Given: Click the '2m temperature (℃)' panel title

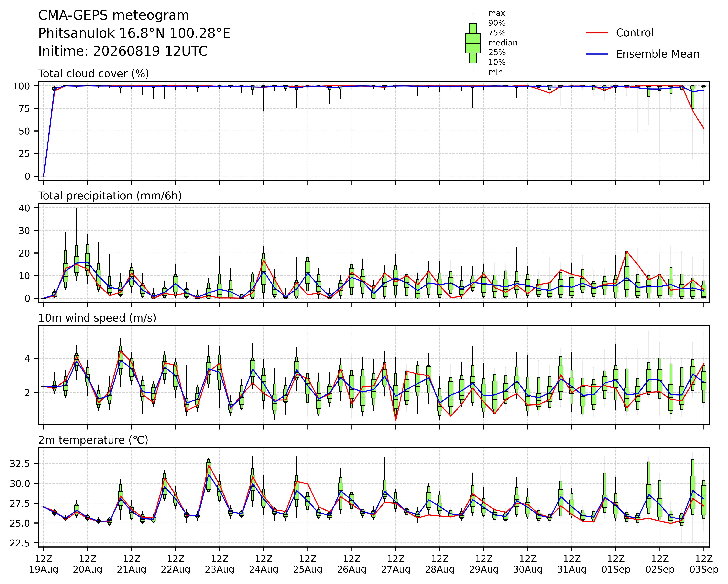Looking at the screenshot, I should click(93, 440).
